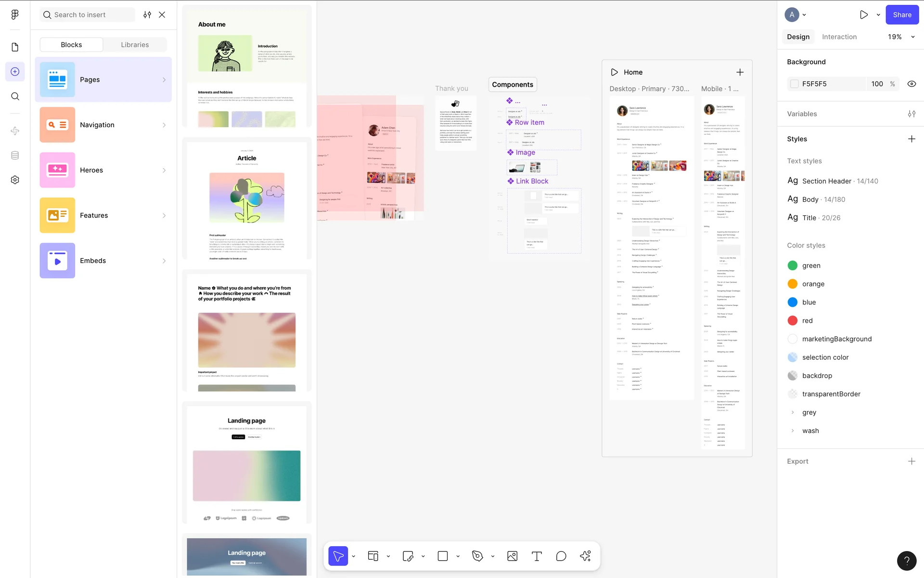924x578 pixels.
Task: Select the Comment tool in toolbar
Action: tap(561, 556)
